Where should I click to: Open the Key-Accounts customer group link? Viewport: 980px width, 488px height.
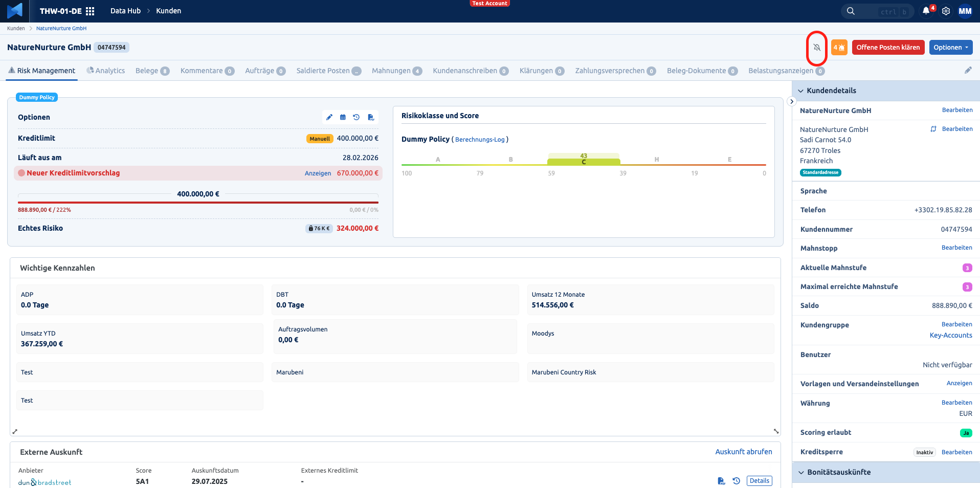coord(951,336)
